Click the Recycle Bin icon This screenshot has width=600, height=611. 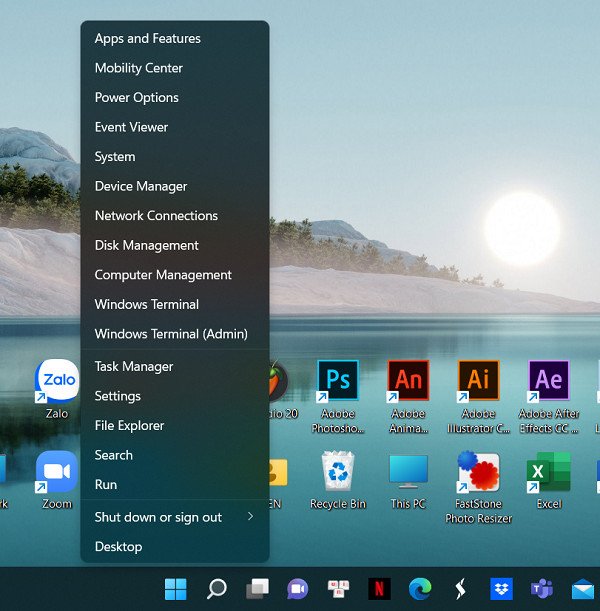(x=337, y=472)
